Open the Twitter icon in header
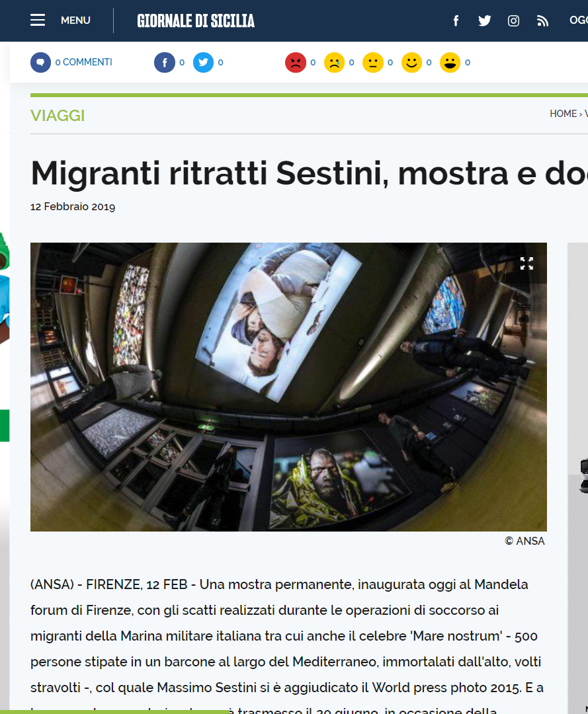The height and width of the screenshot is (714, 588). tap(485, 21)
